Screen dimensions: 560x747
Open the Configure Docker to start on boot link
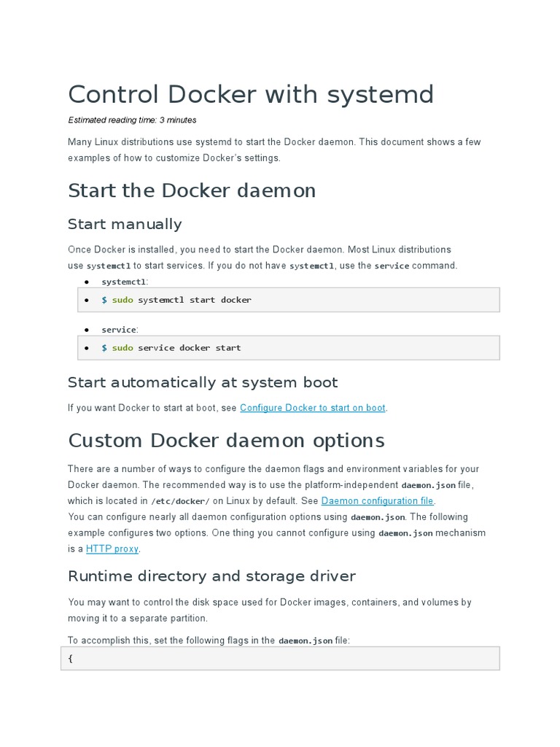312,408
